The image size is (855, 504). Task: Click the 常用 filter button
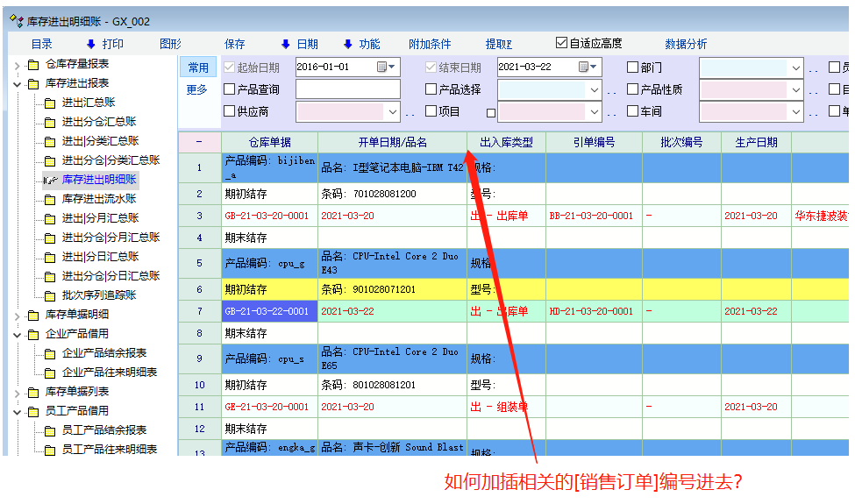pos(198,67)
